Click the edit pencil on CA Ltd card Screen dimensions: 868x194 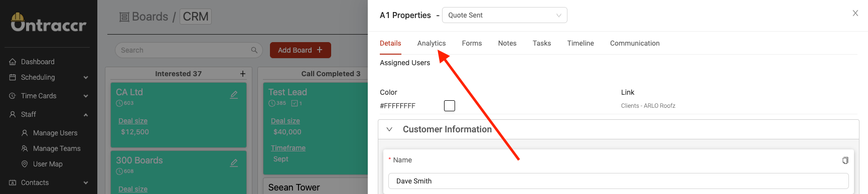[x=234, y=95]
